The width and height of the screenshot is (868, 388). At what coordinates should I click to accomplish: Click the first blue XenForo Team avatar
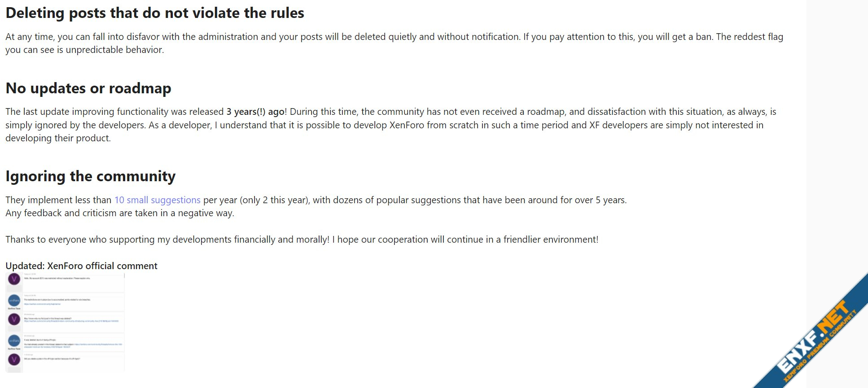pos(14,301)
